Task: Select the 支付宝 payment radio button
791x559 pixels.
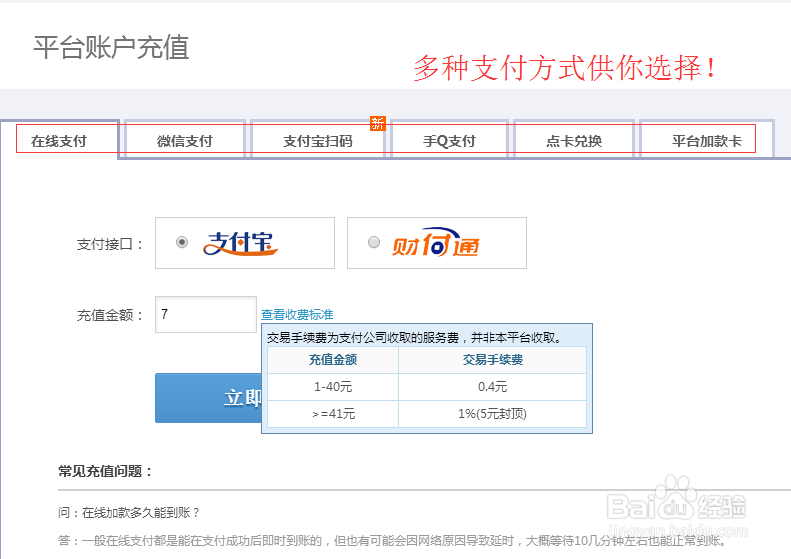Action: [182, 242]
